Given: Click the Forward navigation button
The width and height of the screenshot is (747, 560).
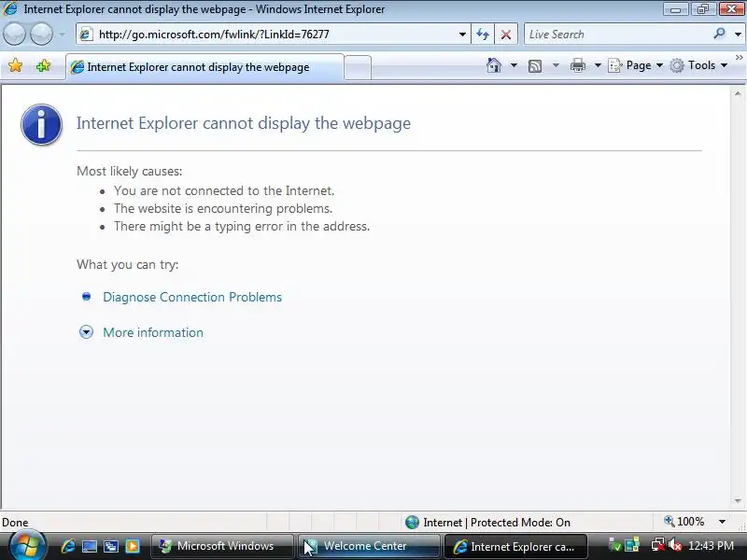Looking at the screenshot, I should point(42,35).
